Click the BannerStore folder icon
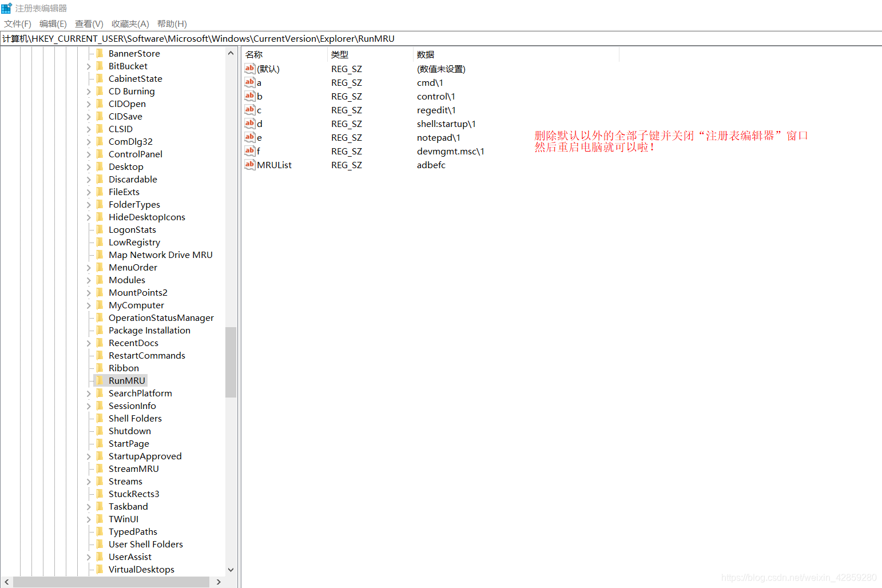The width and height of the screenshot is (882, 588). pos(100,53)
